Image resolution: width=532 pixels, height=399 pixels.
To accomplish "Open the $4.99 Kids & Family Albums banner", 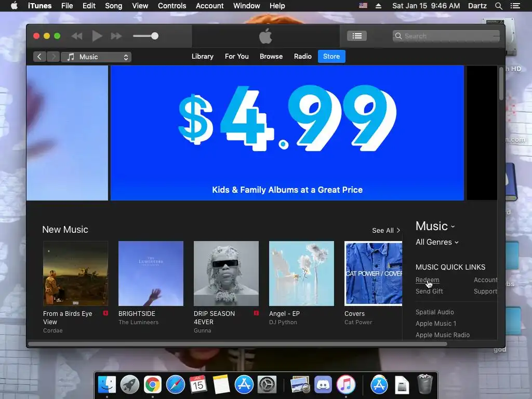I will (287, 133).
